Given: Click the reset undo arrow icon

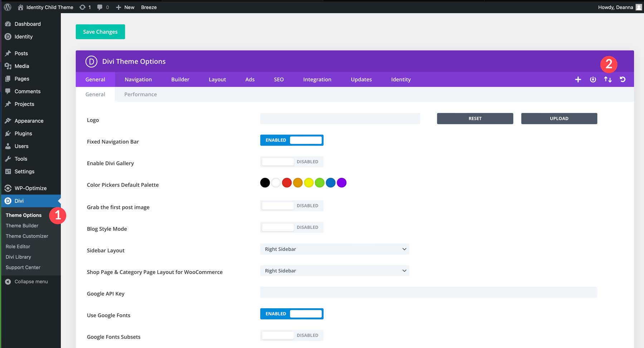Looking at the screenshot, I should click(623, 79).
